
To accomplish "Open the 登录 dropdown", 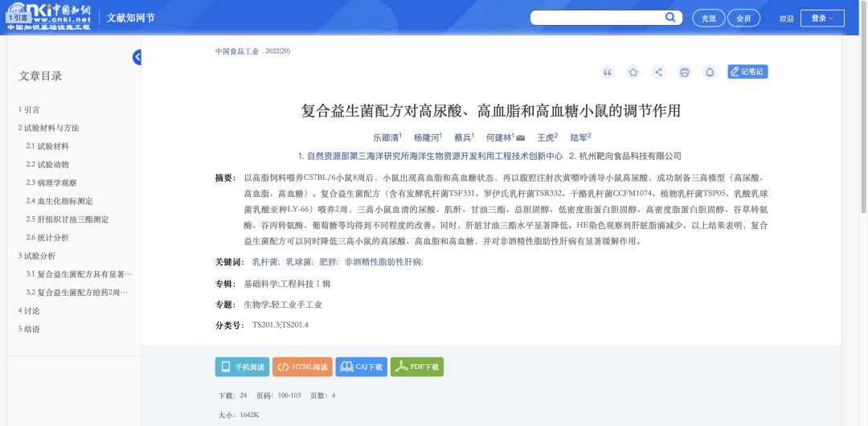I will tap(822, 18).
